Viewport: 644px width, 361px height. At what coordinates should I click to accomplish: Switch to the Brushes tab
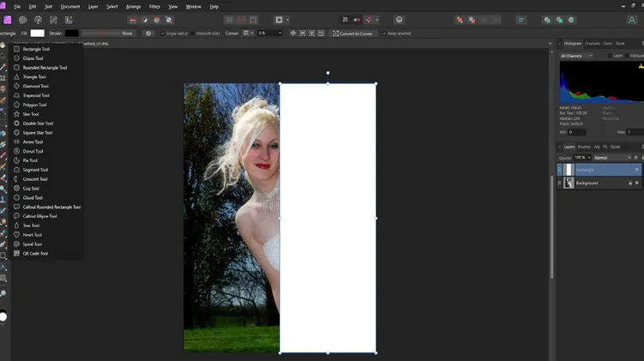[x=584, y=147]
